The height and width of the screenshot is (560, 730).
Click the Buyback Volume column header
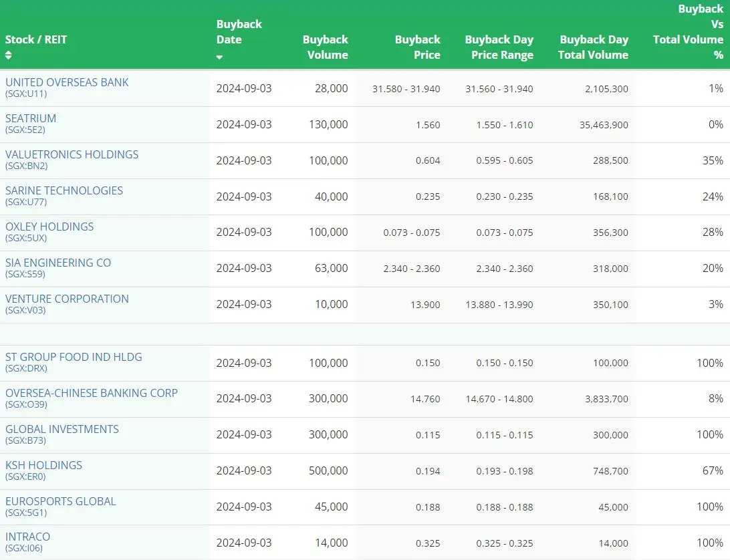coord(326,47)
